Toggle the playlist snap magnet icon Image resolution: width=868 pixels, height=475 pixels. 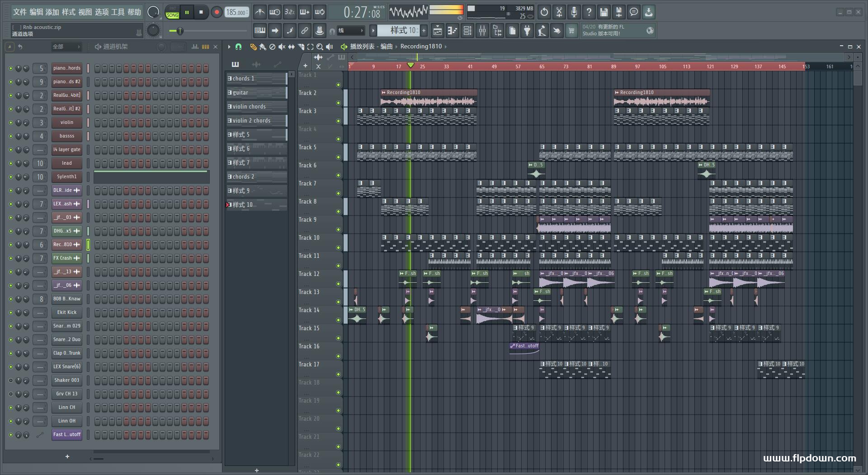[238, 47]
